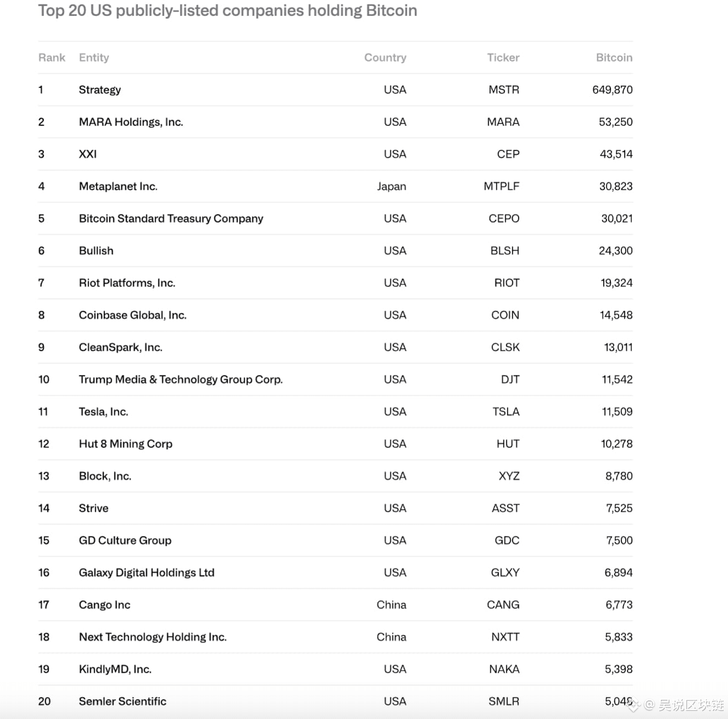The height and width of the screenshot is (719, 728).
Task: Sort by the Entity column header
Action: click(x=94, y=58)
